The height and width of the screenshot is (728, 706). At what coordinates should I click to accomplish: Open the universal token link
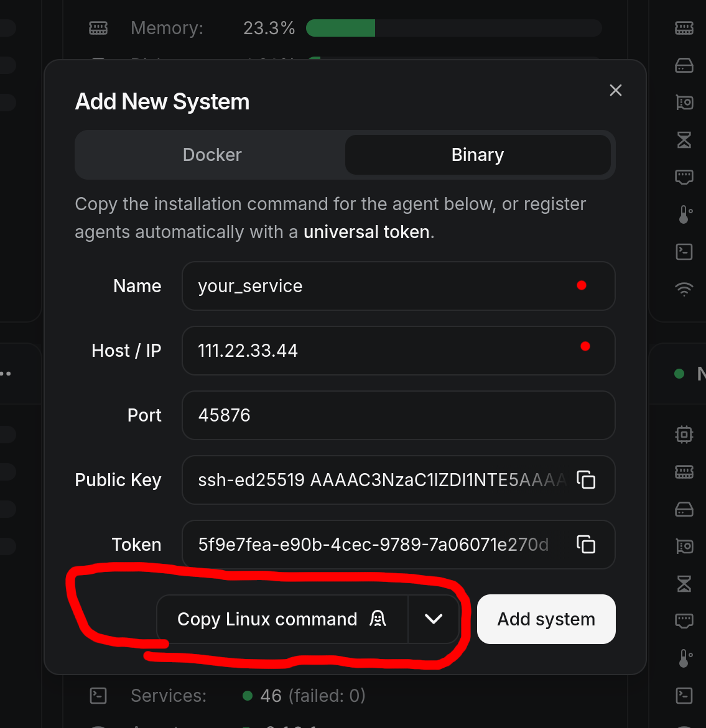(x=366, y=232)
